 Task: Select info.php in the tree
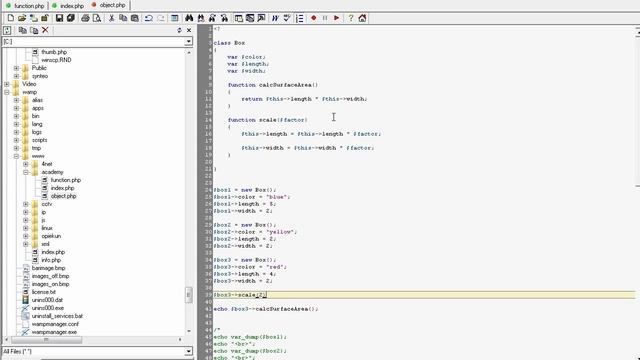pos(51,260)
